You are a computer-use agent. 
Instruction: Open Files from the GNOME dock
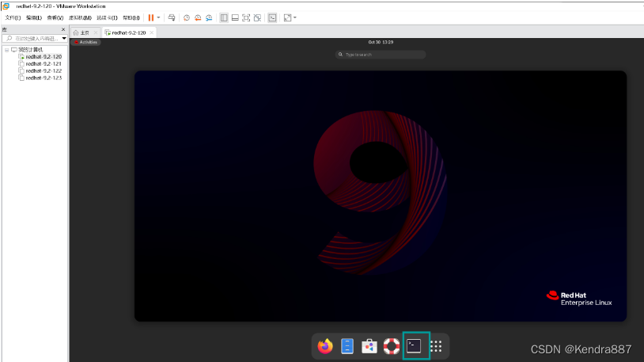(347, 346)
